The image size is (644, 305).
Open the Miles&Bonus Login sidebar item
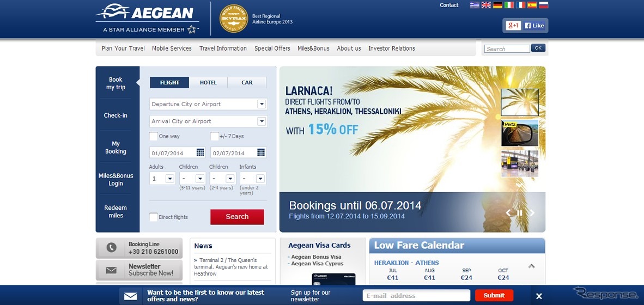(x=116, y=179)
